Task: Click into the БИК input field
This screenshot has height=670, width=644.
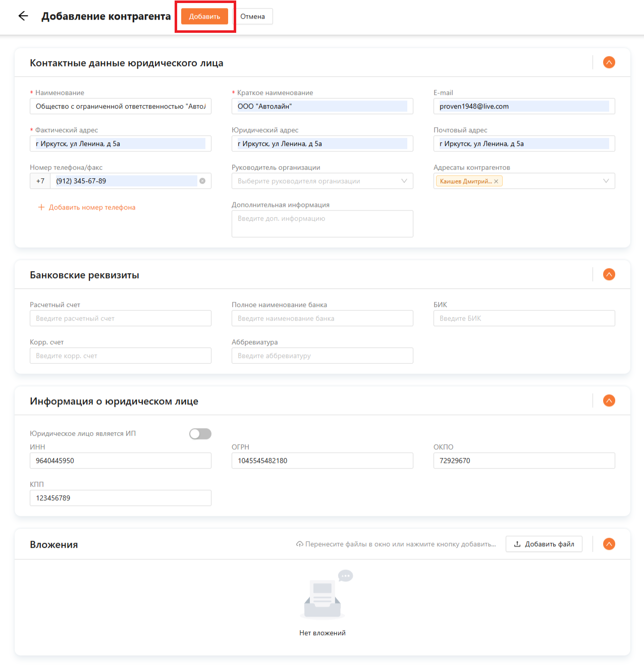Action: [524, 319]
